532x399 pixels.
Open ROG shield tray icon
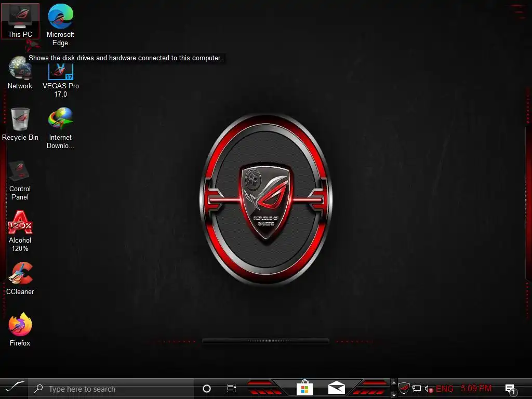tap(404, 389)
